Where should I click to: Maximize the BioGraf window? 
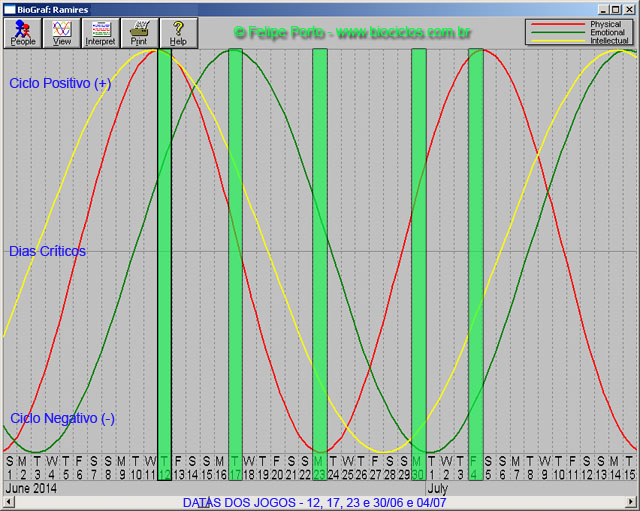tap(616, 9)
